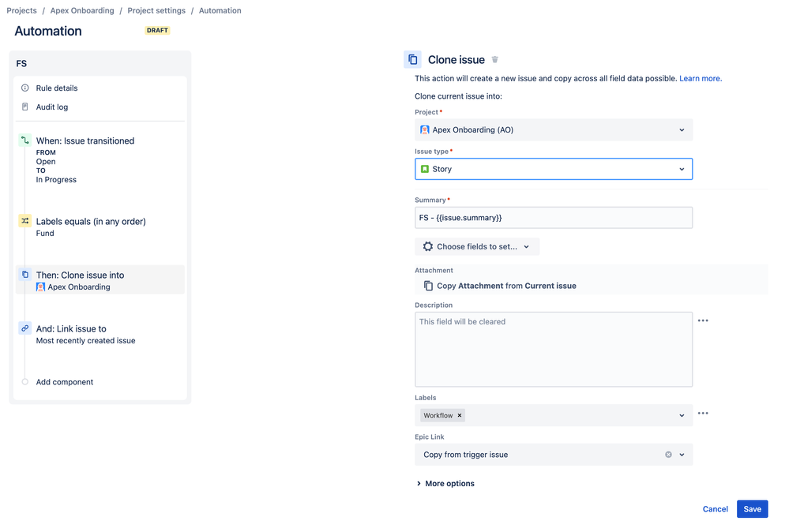
Task: Click the Audit log document icon
Action: pyautogui.click(x=25, y=107)
